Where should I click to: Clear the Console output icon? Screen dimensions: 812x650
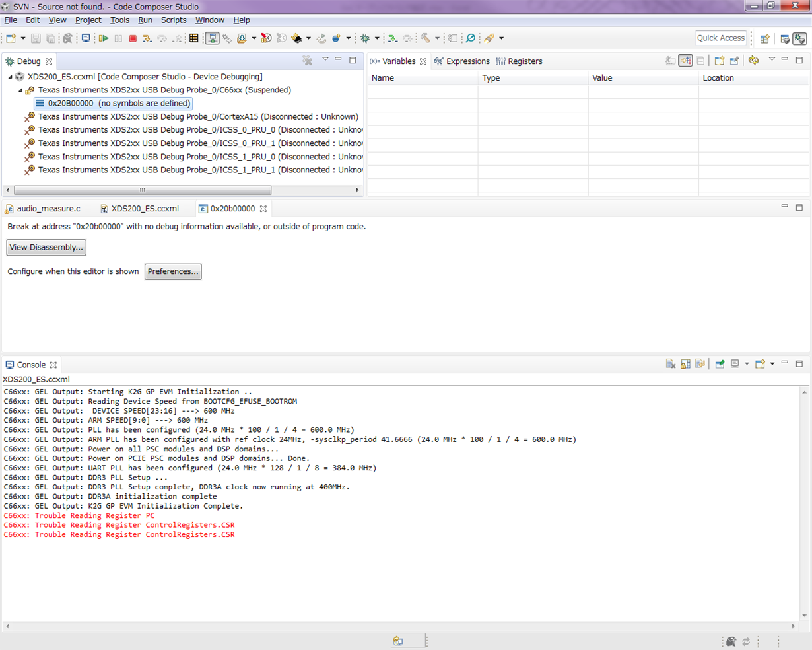click(671, 364)
